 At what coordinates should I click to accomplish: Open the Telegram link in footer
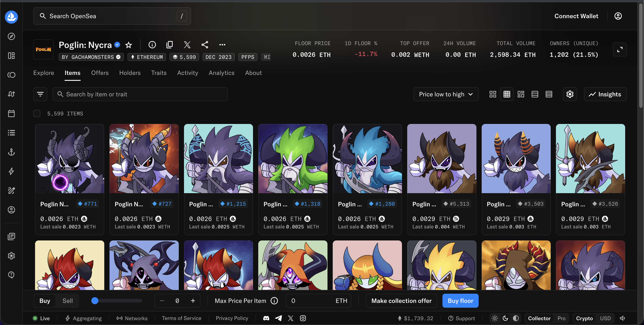pos(278,318)
